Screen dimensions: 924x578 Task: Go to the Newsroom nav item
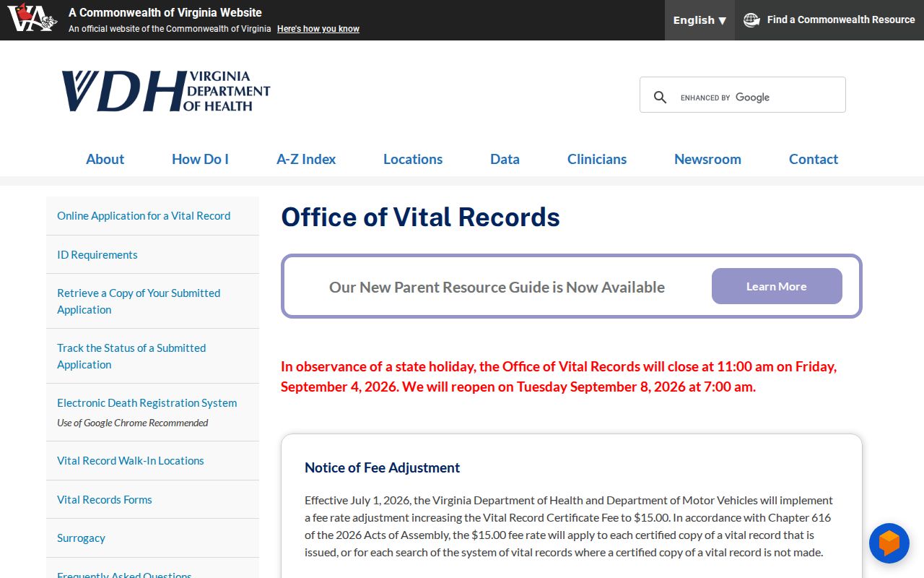pyautogui.click(x=707, y=159)
